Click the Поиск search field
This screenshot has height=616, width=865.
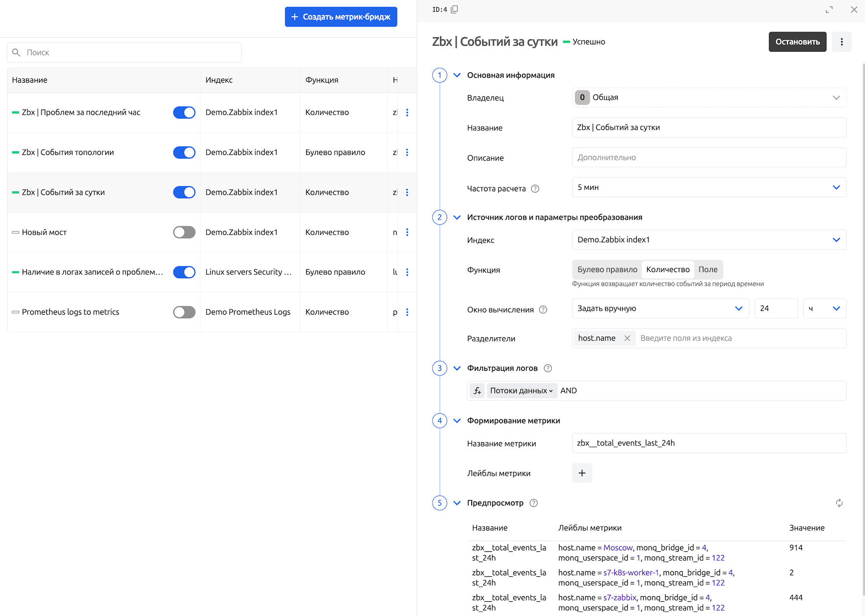pyautogui.click(x=124, y=52)
